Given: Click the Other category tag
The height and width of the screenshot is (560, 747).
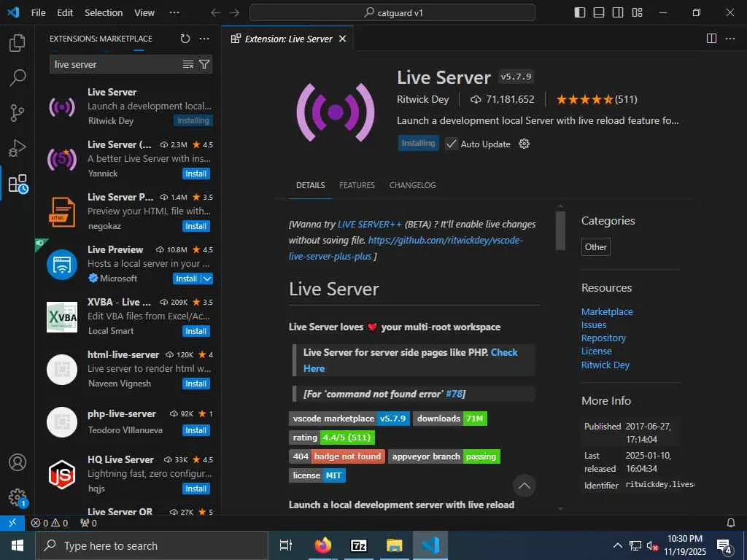Looking at the screenshot, I should click(595, 247).
